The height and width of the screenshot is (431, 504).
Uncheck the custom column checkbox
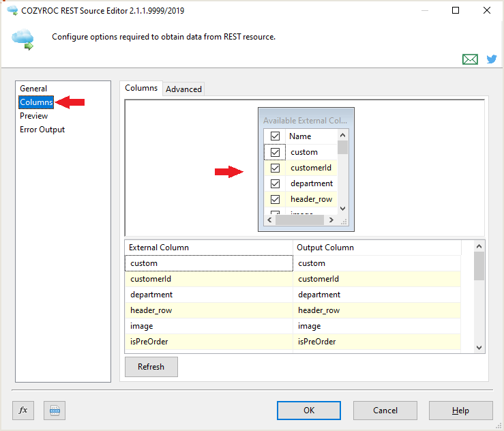275,152
